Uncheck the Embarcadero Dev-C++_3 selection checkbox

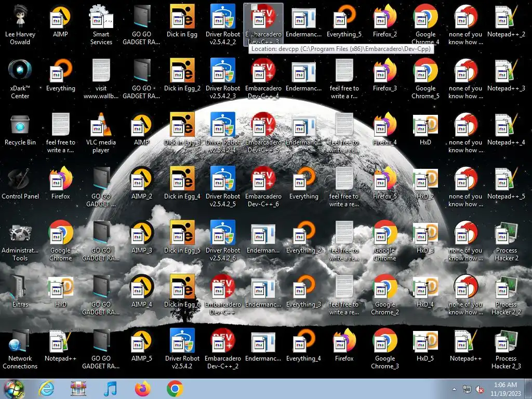(x=254, y=7)
